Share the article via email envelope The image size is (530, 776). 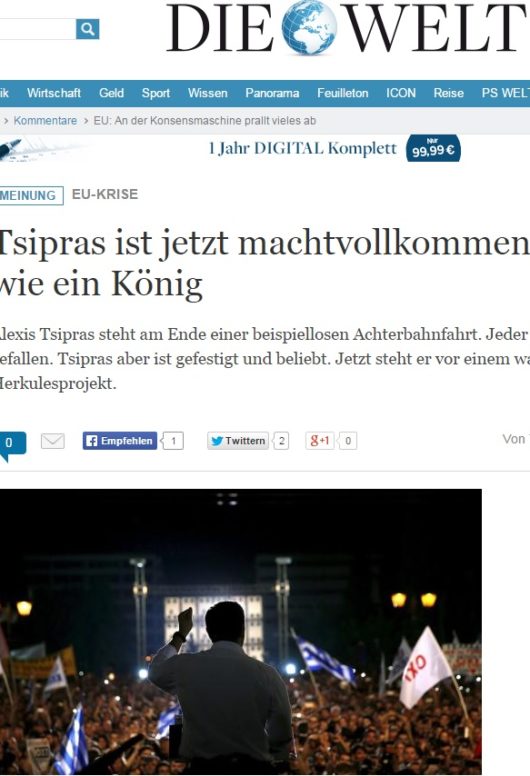coord(52,440)
